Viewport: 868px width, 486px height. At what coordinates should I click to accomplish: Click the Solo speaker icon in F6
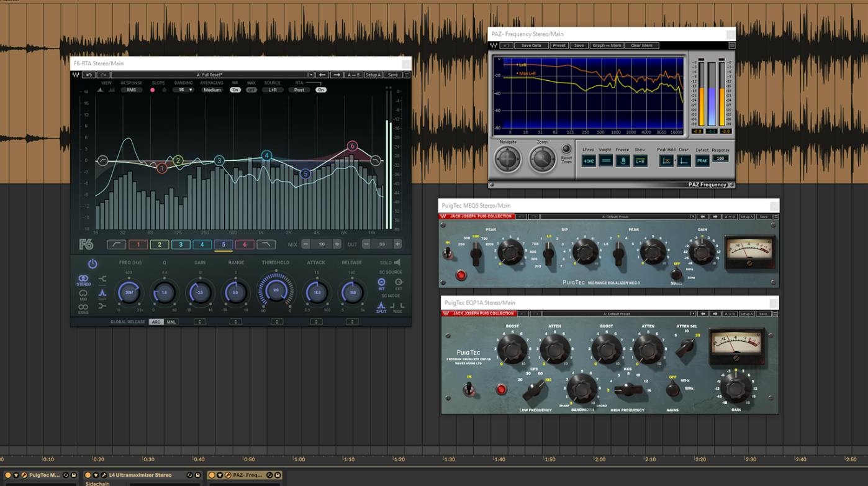(x=397, y=262)
